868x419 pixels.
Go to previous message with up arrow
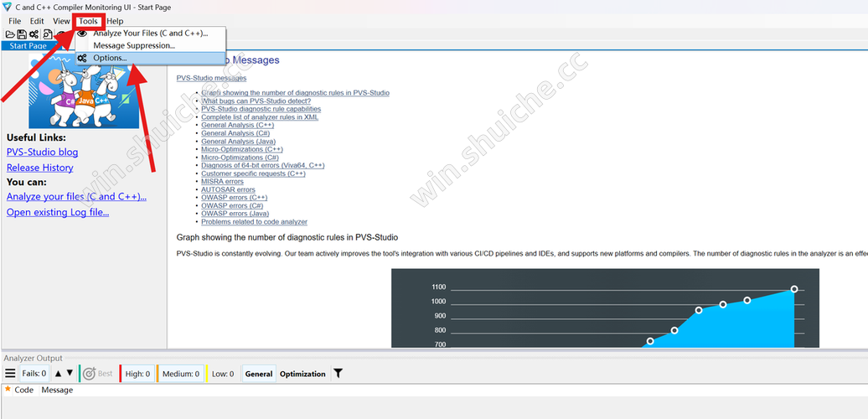[x=58, y=374]
